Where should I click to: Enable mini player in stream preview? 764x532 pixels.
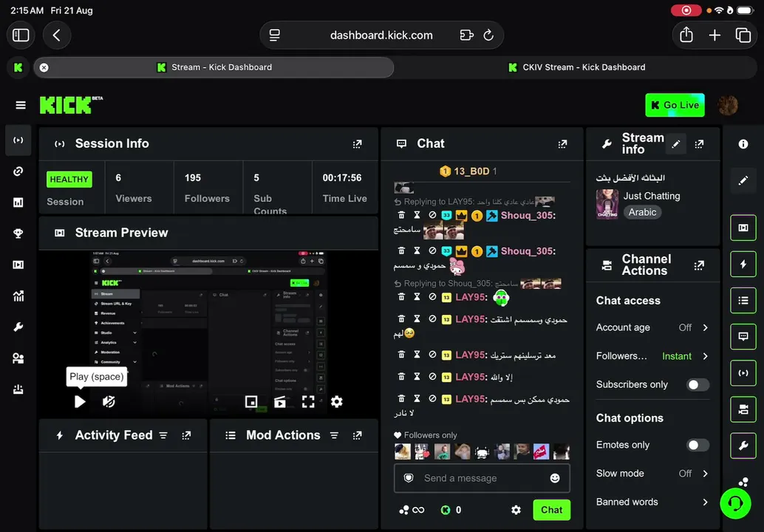pyautogui.click(x=251, y=401)
